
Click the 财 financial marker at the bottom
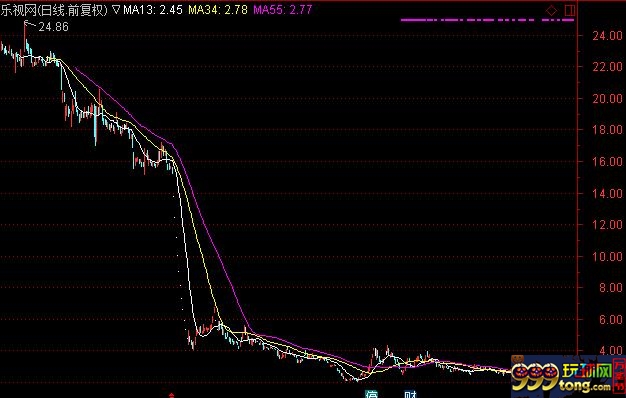click(410, 394)
